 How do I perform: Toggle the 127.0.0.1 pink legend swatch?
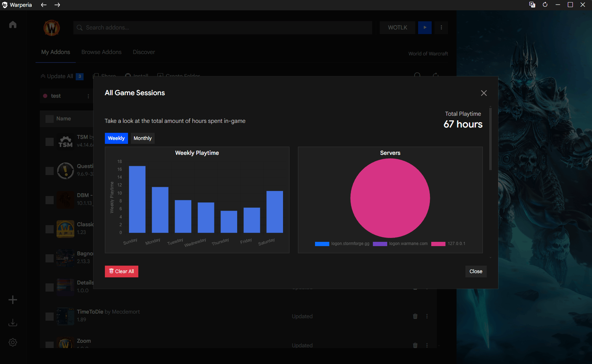pos(438,244)
